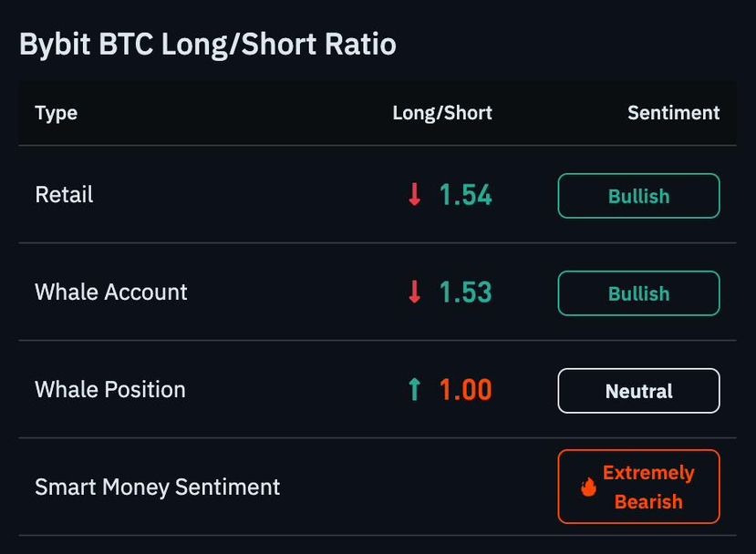Click the Type column header

[x=56, y=113]
